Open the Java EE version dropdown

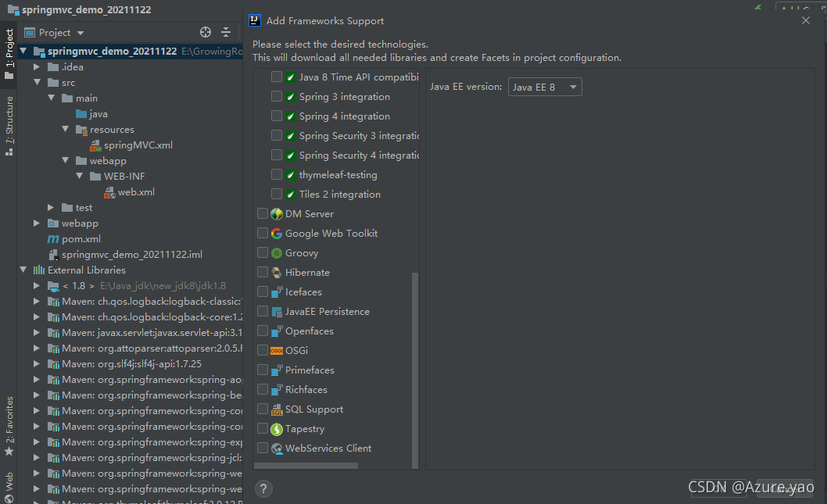545,87
